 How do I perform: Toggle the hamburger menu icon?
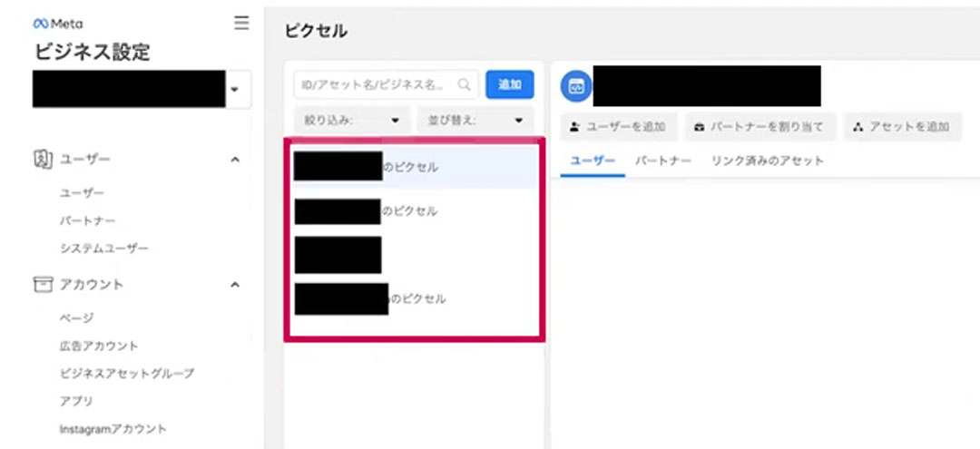(241, 23)
